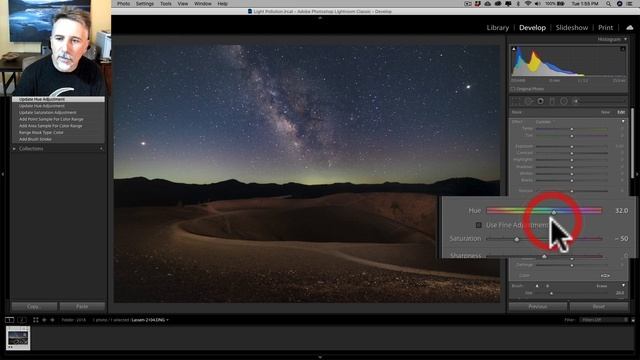Check Use Fine Adjustment box
Screen dimensions: 640x360
click(x=478, y=225)
